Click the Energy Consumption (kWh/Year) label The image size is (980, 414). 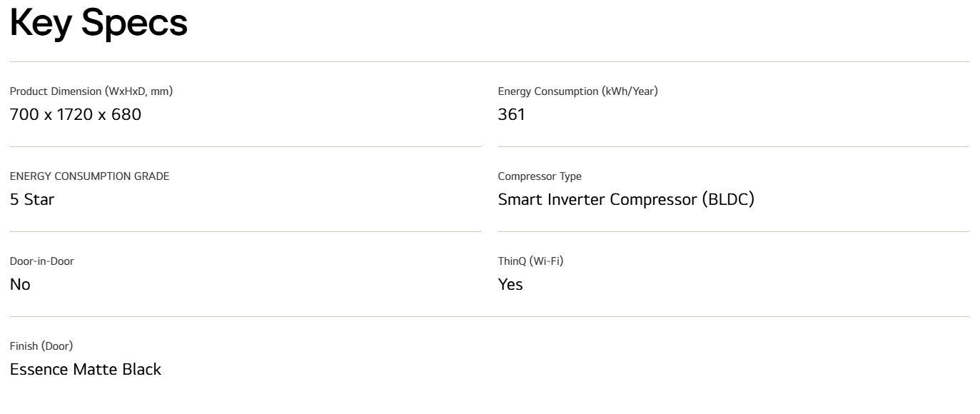(577, 91)
